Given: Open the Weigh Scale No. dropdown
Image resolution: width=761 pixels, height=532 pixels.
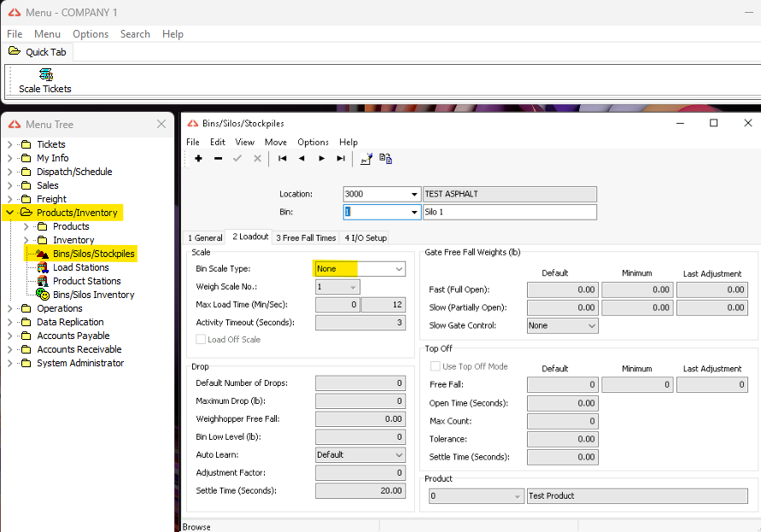Looking at the screenshot, I should tap(354, 288).
